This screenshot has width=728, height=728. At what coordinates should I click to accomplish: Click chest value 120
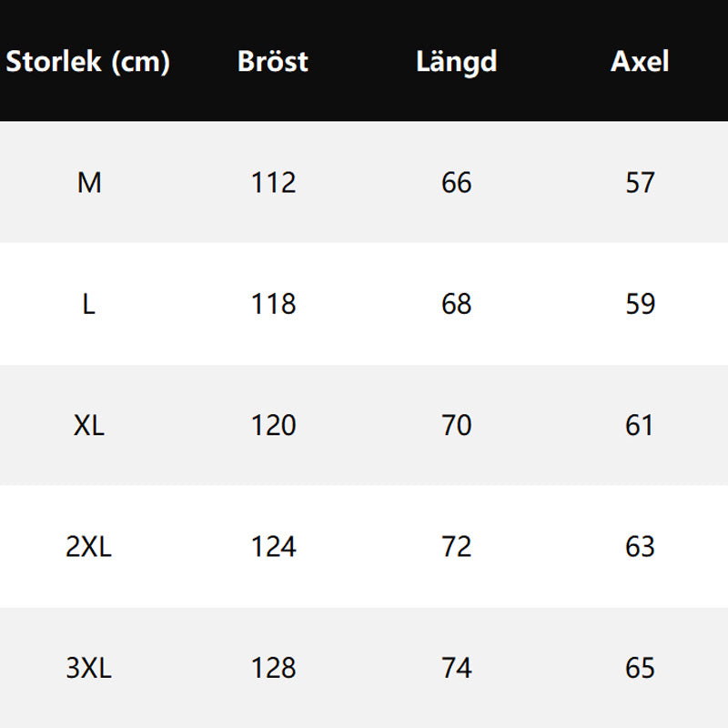pyautogui.click(x=274, y=425)
